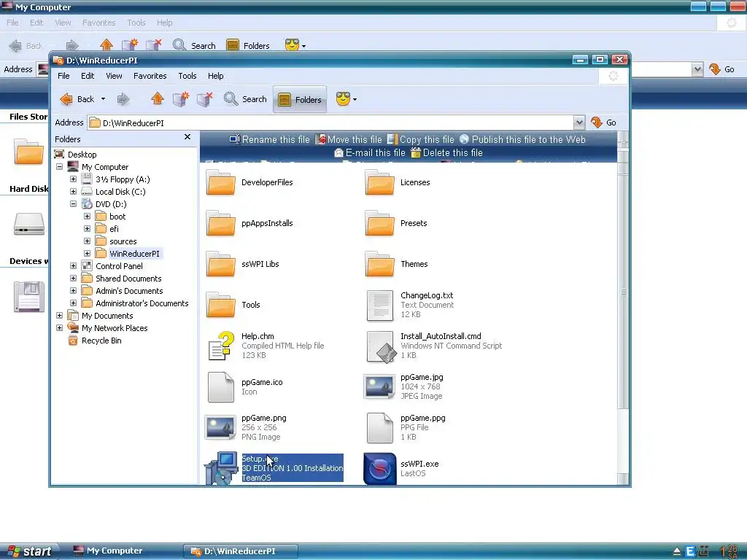Click Publish this file to the Web
The height and width of the screenshot is (560, 747).
pyautogui.click(x=522, y=139)
